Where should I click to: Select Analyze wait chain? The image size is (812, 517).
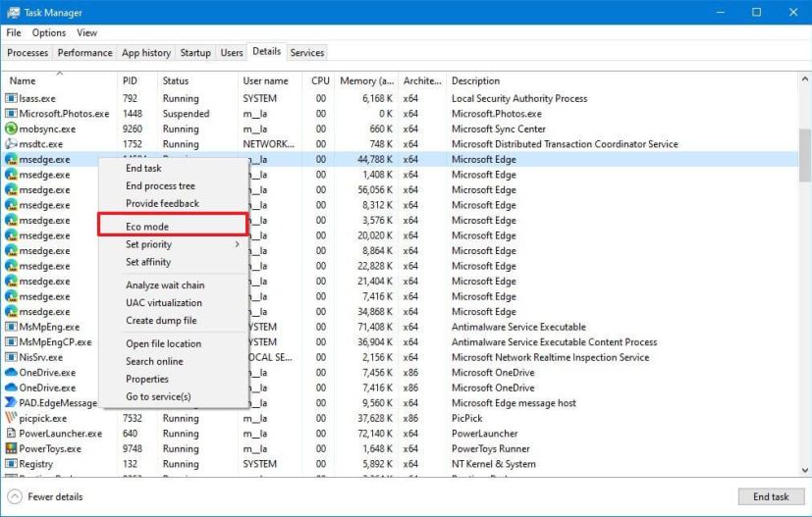pos(173,285)
